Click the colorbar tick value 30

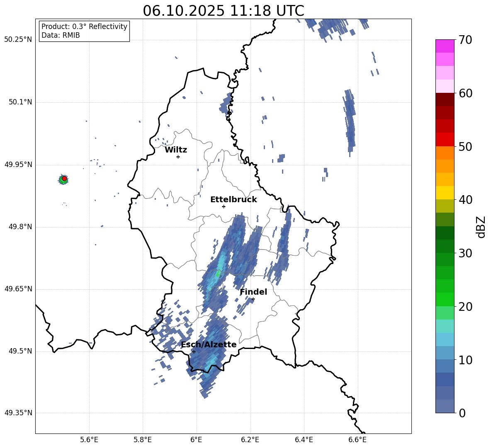pos(465,253)
